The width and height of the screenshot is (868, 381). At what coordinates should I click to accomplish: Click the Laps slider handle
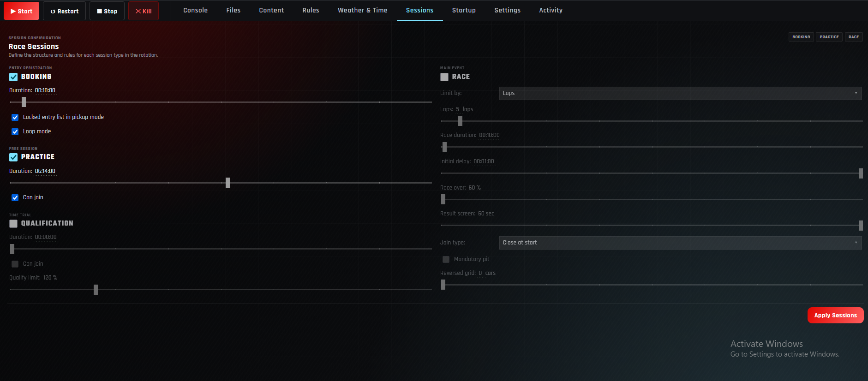tap(460, 121)
